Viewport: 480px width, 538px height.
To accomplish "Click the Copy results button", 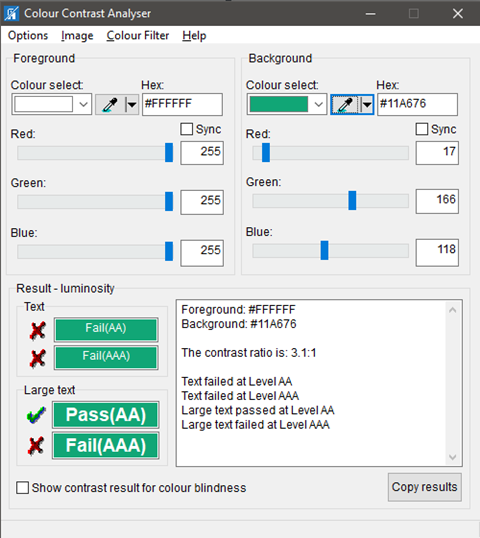I will coord(424,487).
